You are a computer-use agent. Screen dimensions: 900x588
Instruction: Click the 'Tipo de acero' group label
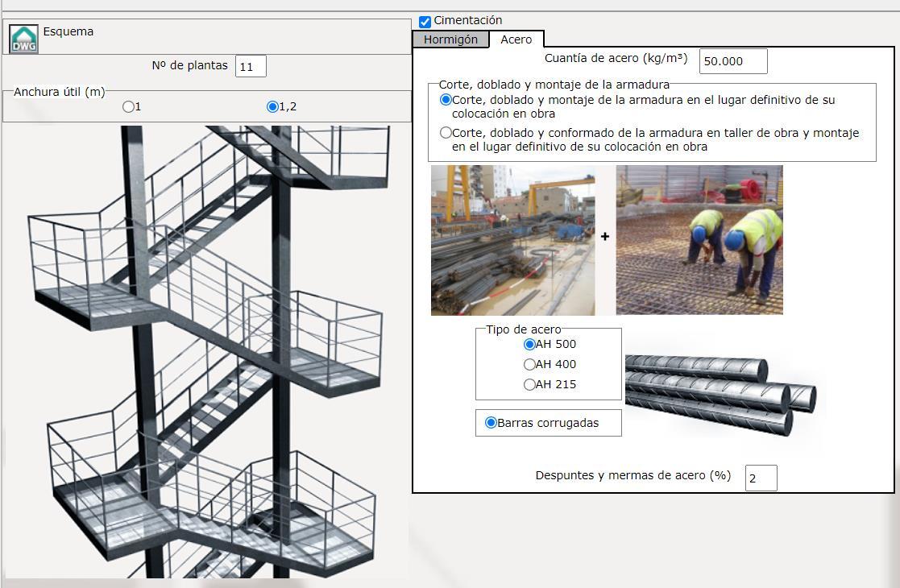point(524,329)
